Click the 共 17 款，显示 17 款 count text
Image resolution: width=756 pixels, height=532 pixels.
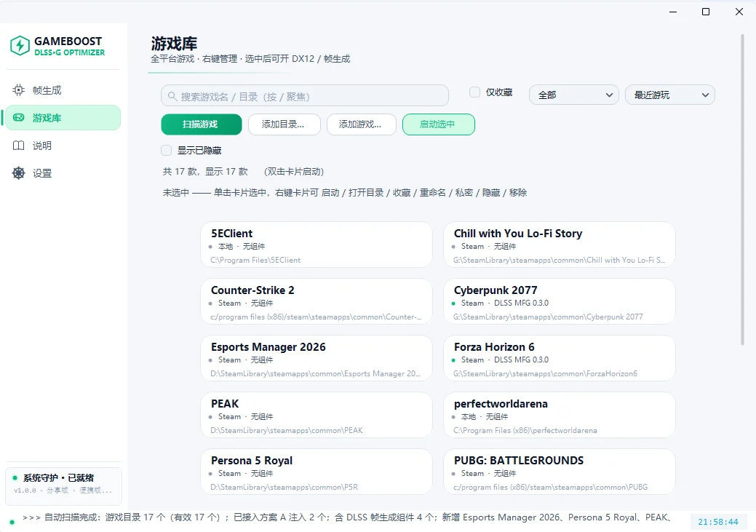tap(205, 172)
